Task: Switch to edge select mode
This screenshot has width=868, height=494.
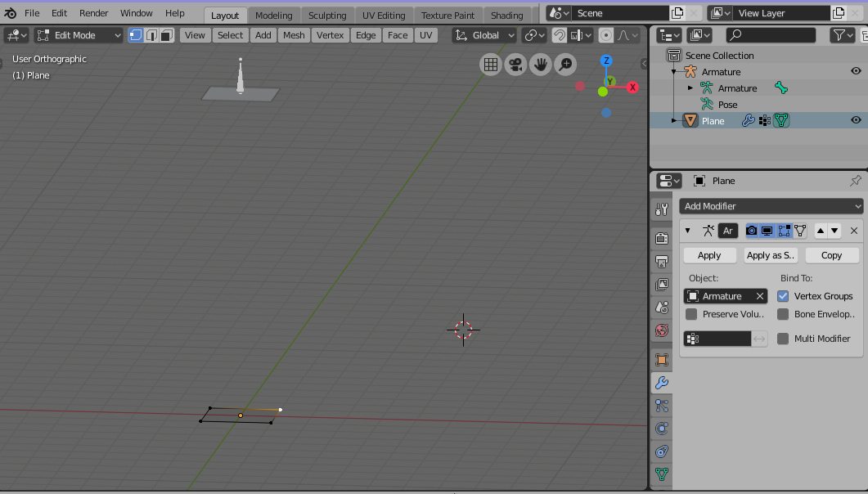Action: (x=151, y=35)
